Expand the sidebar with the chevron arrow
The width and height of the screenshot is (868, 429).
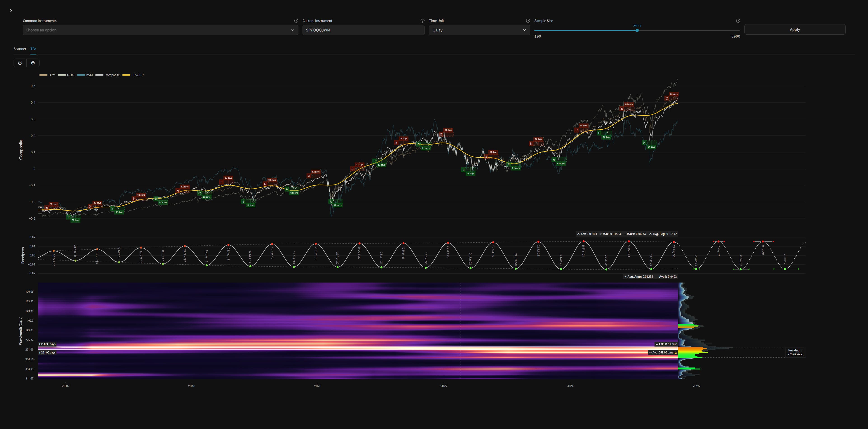11,11
